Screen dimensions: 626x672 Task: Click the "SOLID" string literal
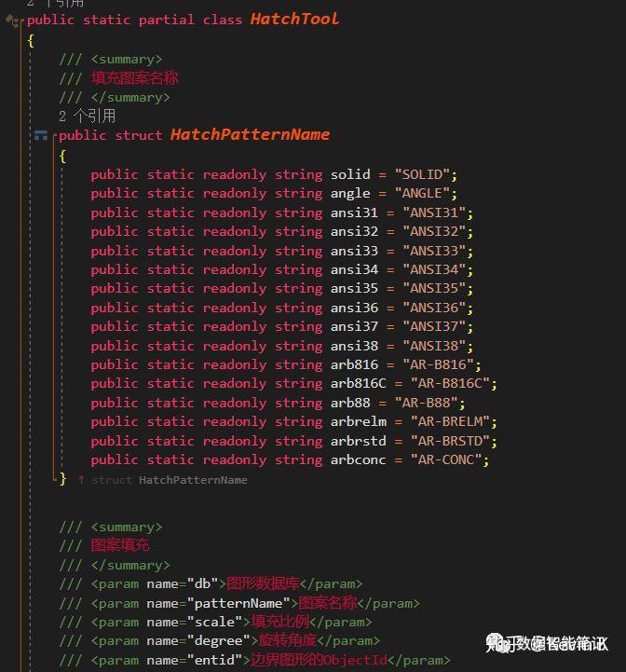(422, 174)
